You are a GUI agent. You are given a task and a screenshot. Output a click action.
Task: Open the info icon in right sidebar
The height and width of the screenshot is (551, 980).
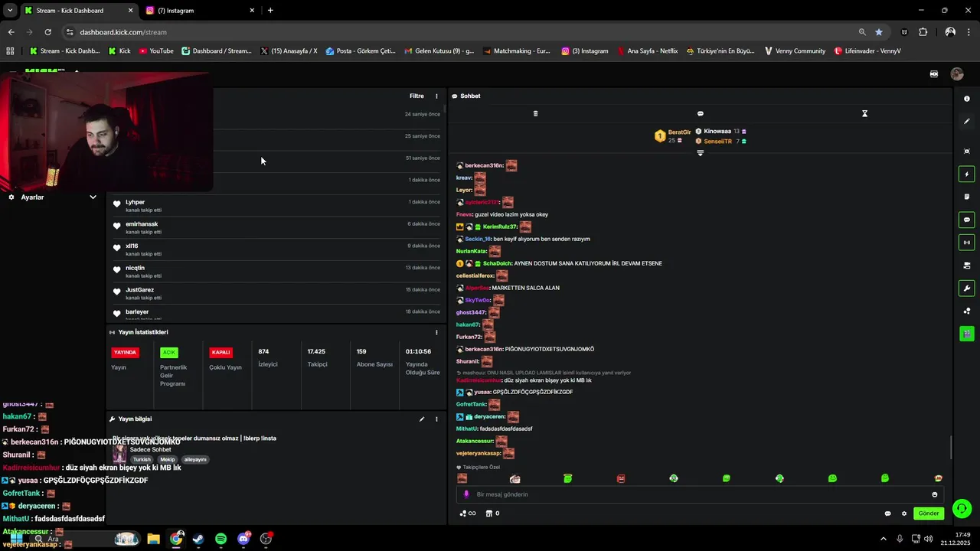coord(967,99)
